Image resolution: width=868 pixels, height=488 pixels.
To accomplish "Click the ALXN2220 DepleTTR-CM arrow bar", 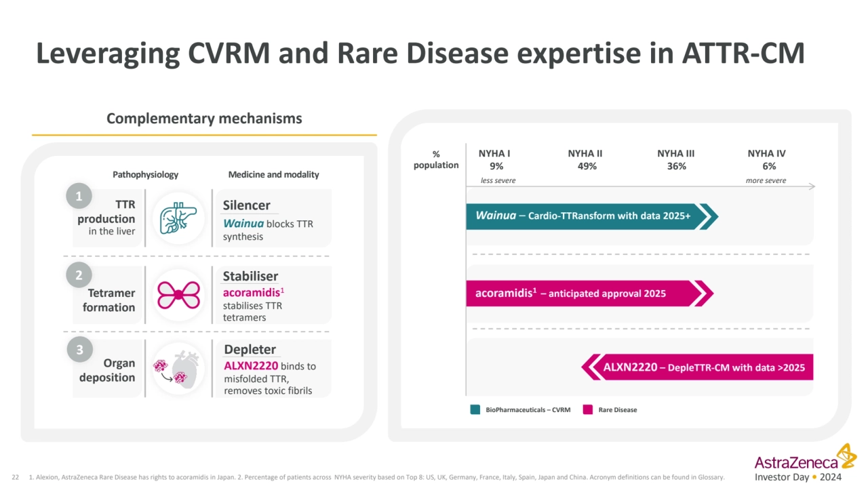I will (698, 367).
